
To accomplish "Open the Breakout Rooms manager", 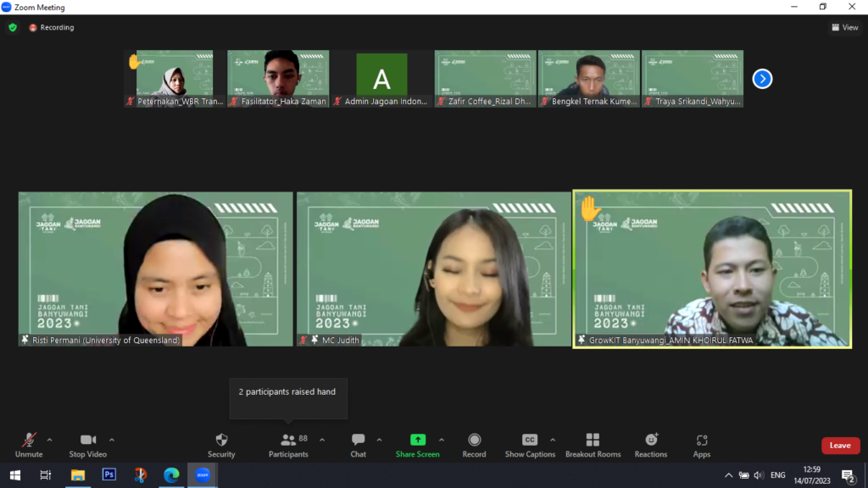I will click(593, 444).
